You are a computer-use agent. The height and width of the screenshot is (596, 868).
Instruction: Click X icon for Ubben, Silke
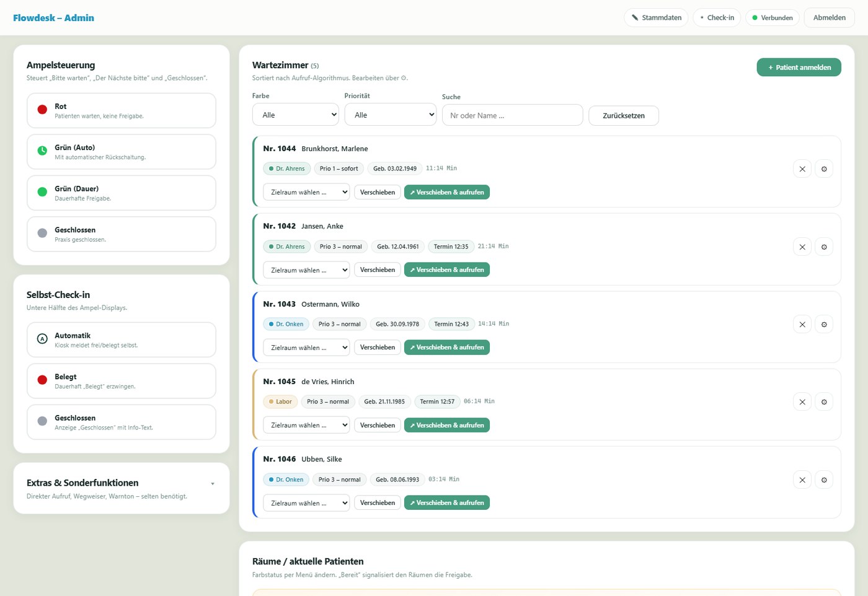point(802,480)
